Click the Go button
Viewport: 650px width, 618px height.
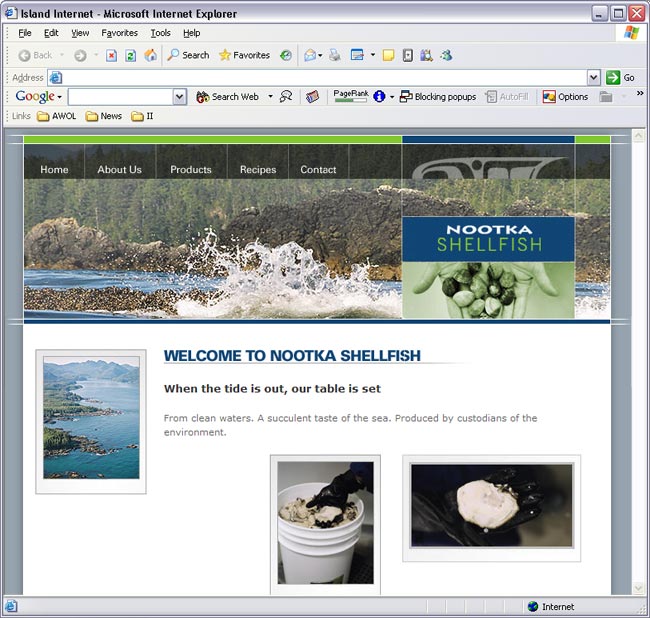[x=620, y=78]
